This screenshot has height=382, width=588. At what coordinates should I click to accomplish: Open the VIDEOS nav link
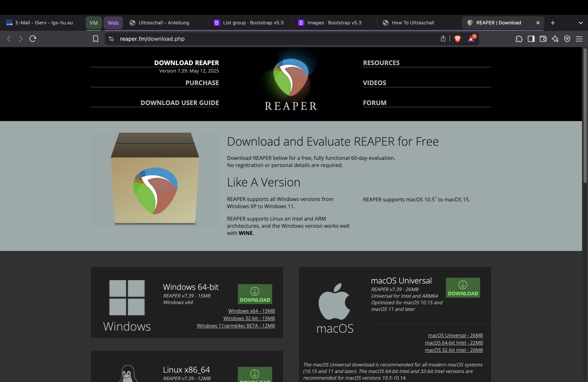(375, 83)
